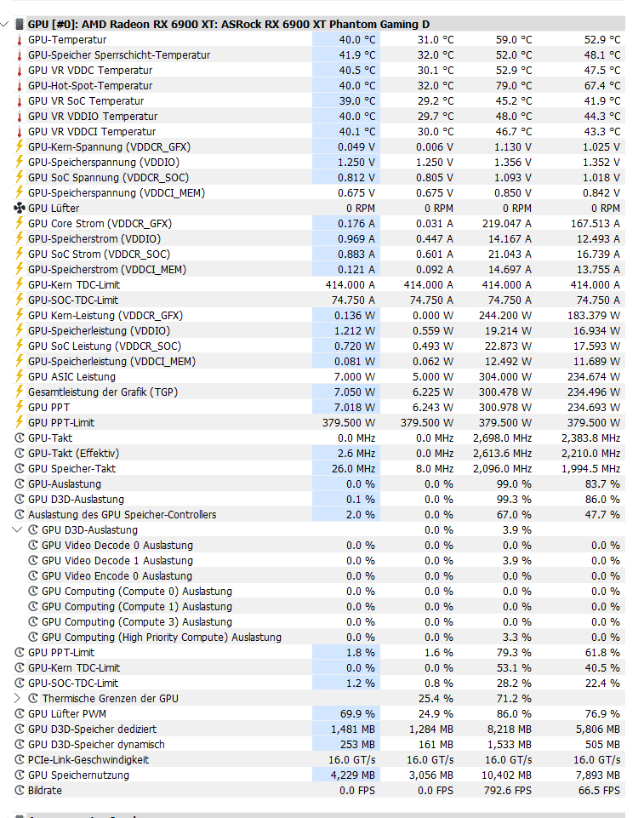Click the 792.6 FPS maximum value
644x818 pixels.
pos(508,791)
